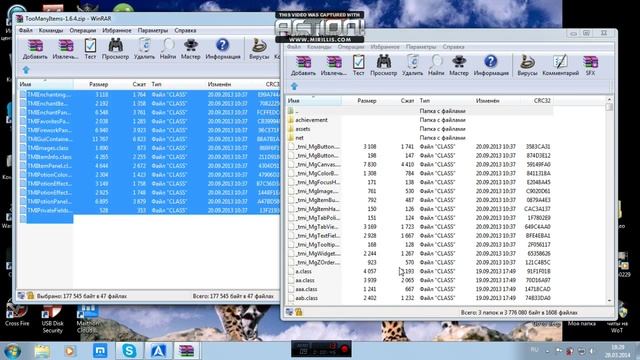This screenshot has width=640, height=360.
Task: Open Параметры menu in TooManyItems window
Action: [x=153, y=30]
